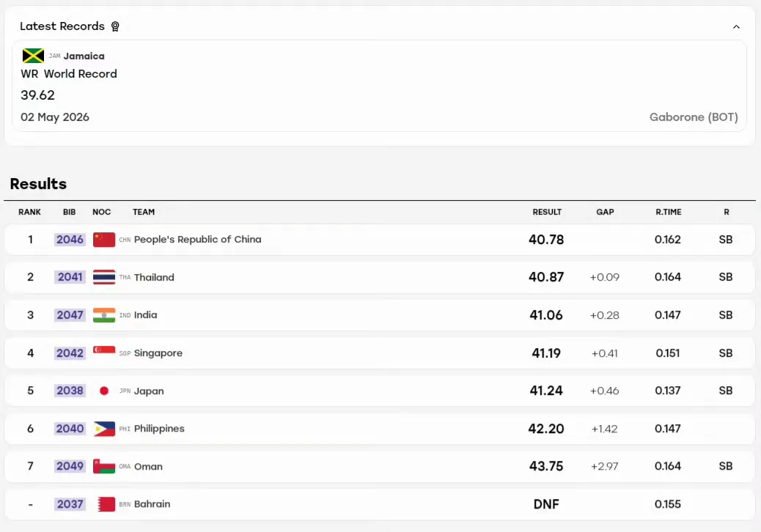This screenshot has height=532, width=761.
Task: Open the Singapore team link
Action: tap(158, 353)
